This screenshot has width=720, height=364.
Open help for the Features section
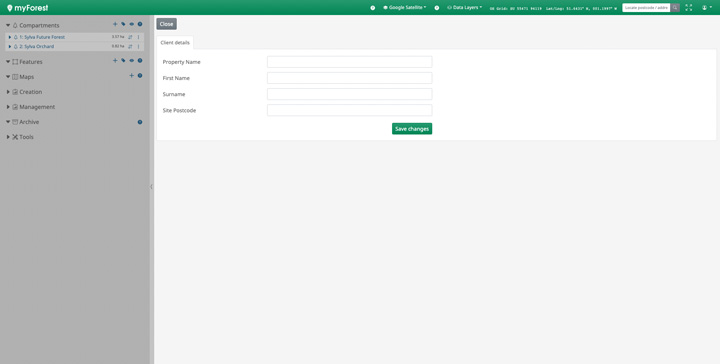(140, 61)
